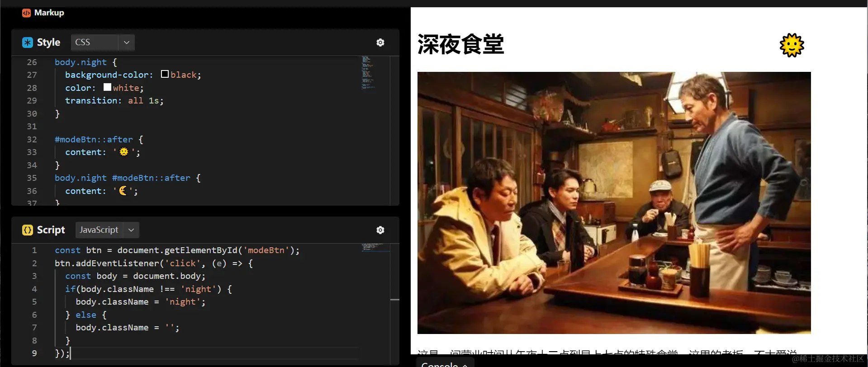Open the JavaScript language dropdown arrow
The image size is (868, 367).
tap(131, 230)
